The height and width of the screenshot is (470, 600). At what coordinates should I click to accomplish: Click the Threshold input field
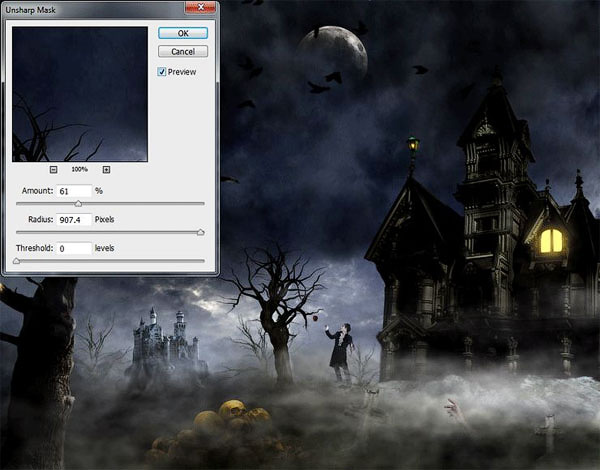click(74, 248)
